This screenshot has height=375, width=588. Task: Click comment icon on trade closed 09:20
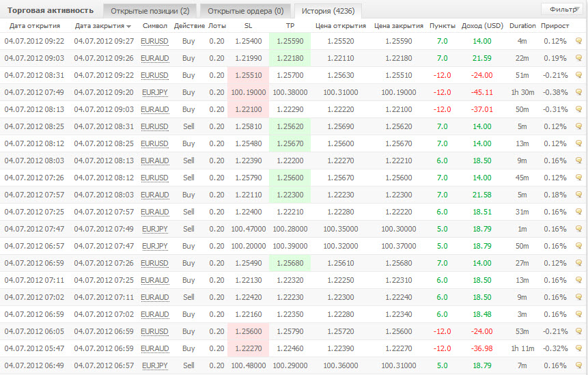click(x=578, y=92)
